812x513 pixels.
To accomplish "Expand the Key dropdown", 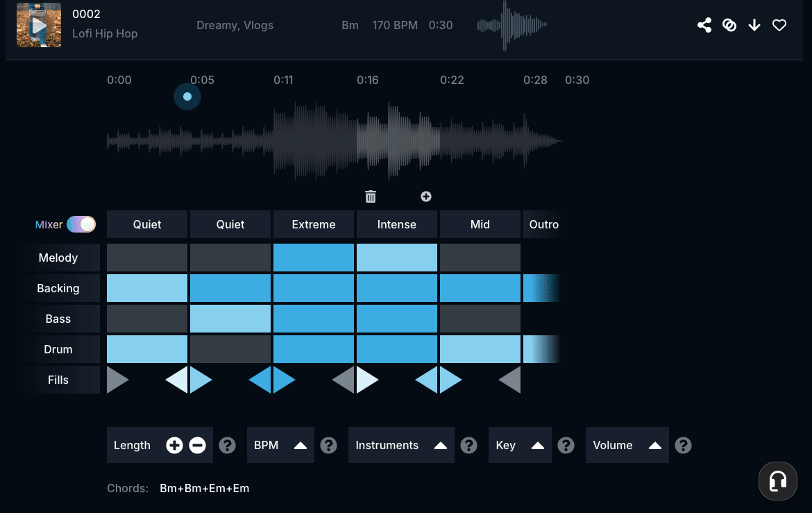I will pos(520,445).
